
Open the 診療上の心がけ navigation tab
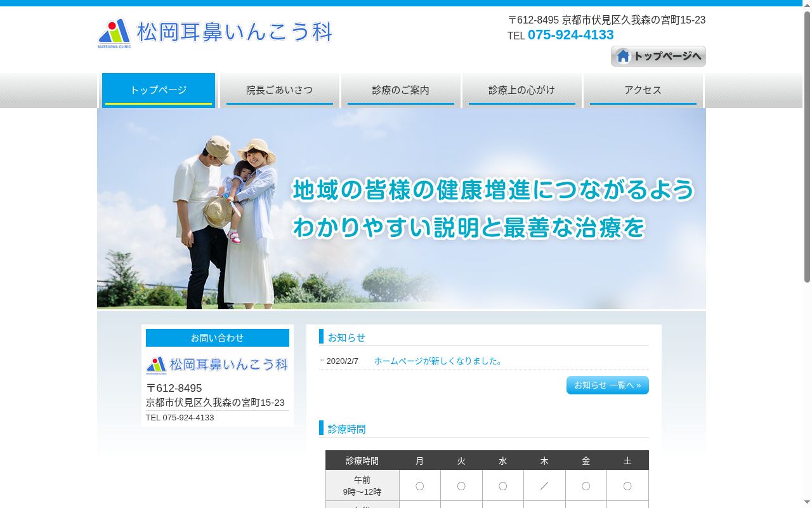pos(522,90)
